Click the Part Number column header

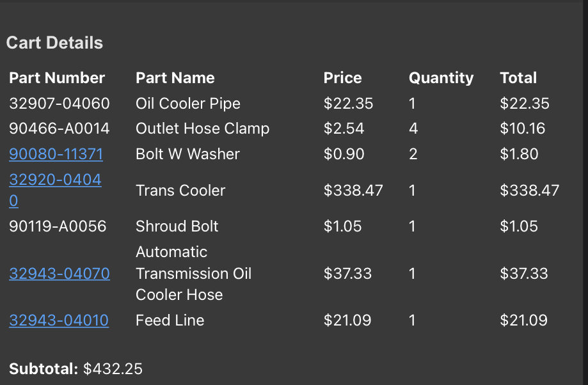click(x=57, y=78)
